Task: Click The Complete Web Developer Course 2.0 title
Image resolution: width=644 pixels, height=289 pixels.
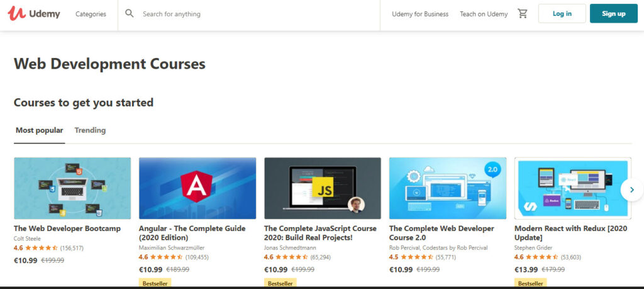Action: (441, 233)
